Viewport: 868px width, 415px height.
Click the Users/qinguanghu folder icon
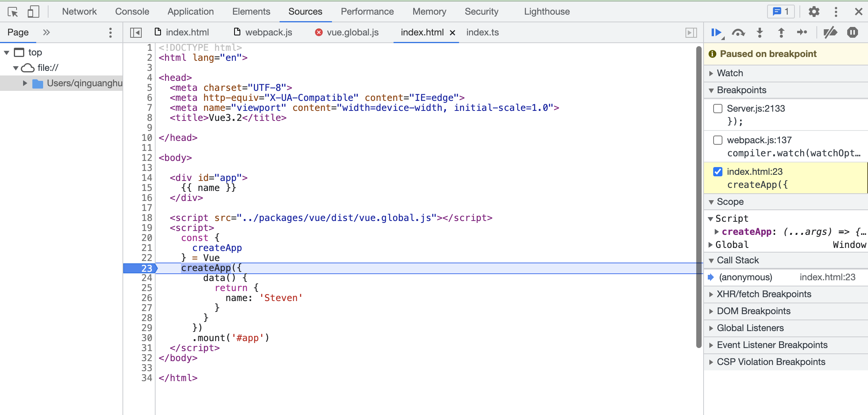click(x=38, y=84)
